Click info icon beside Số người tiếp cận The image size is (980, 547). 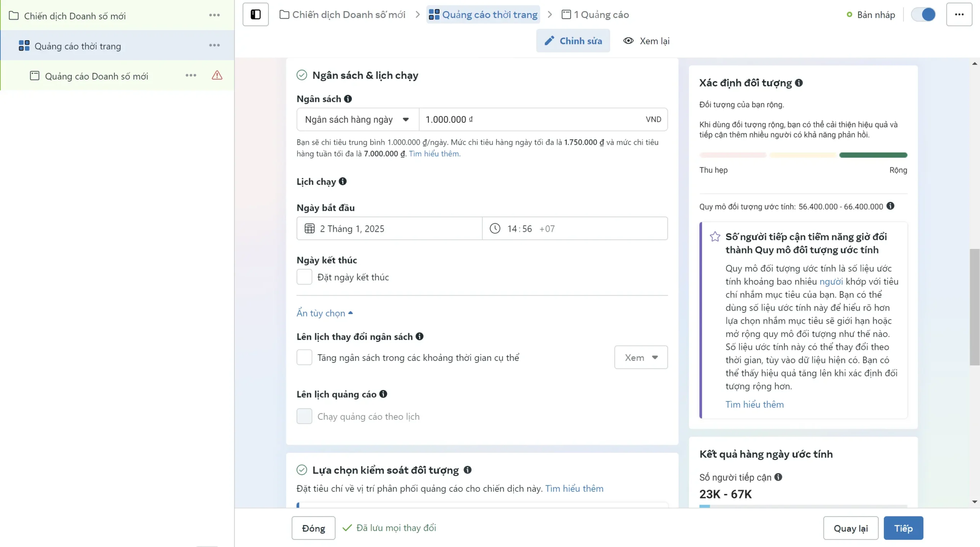click(x=778, y=477)
